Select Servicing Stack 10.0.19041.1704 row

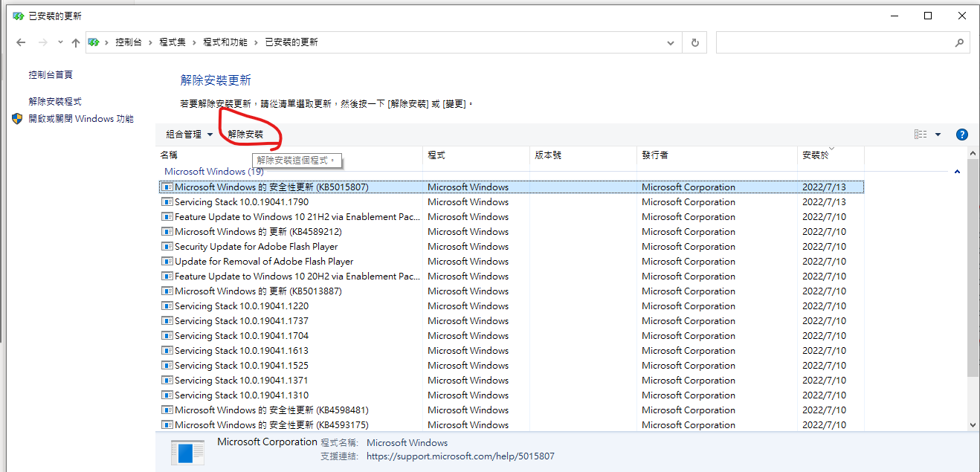(x=512, y=336)
